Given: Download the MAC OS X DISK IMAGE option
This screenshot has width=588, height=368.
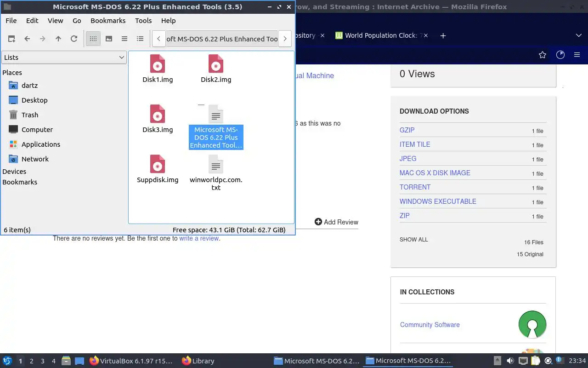Looking at the screenshot, I should click(435, 173).
